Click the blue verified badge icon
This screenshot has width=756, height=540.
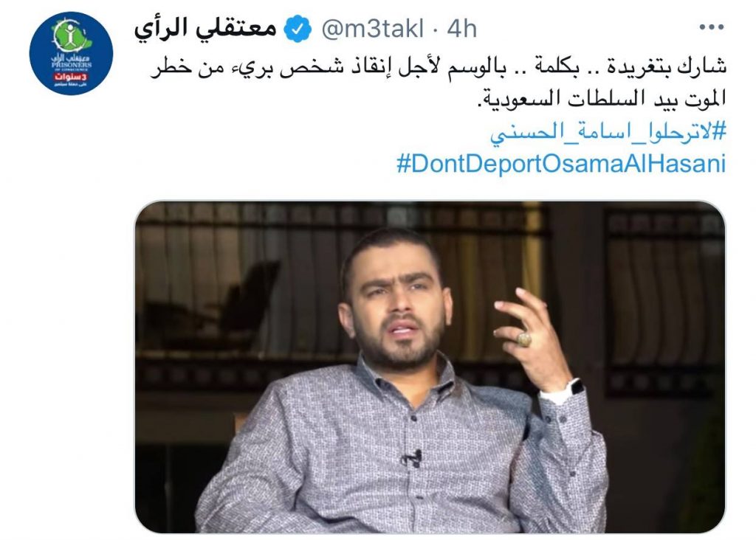(297, 29)
